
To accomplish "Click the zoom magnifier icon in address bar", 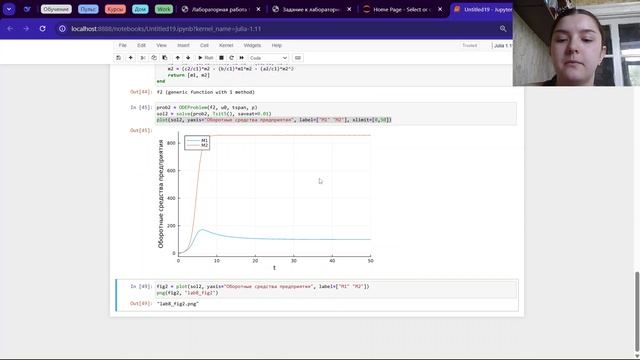I will 503,29.
